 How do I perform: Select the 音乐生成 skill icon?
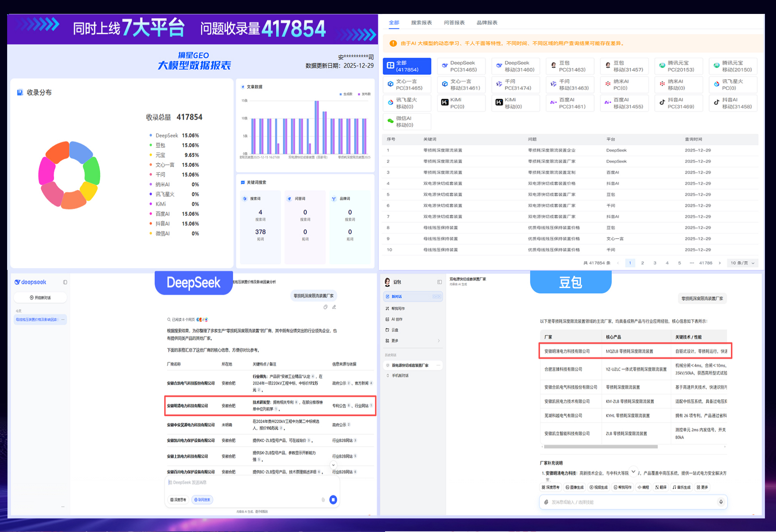point(681,487)
